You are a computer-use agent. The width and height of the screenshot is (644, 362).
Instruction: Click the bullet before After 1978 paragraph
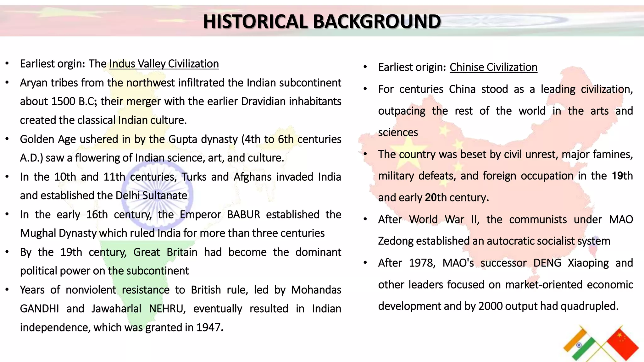click(x=365, y=263)
